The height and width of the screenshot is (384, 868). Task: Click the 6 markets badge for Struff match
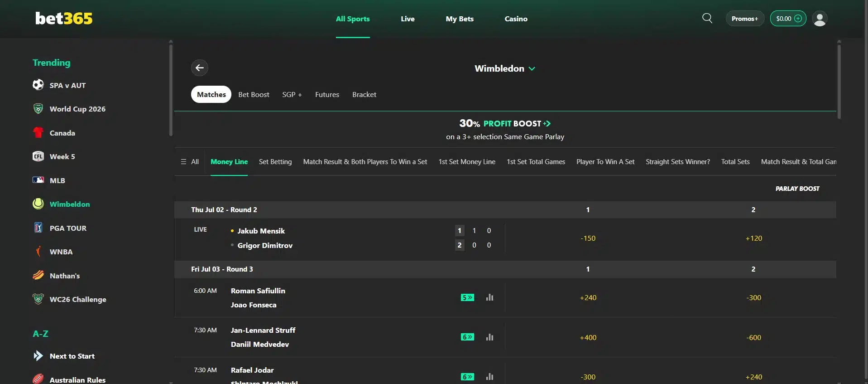[467, 337]
